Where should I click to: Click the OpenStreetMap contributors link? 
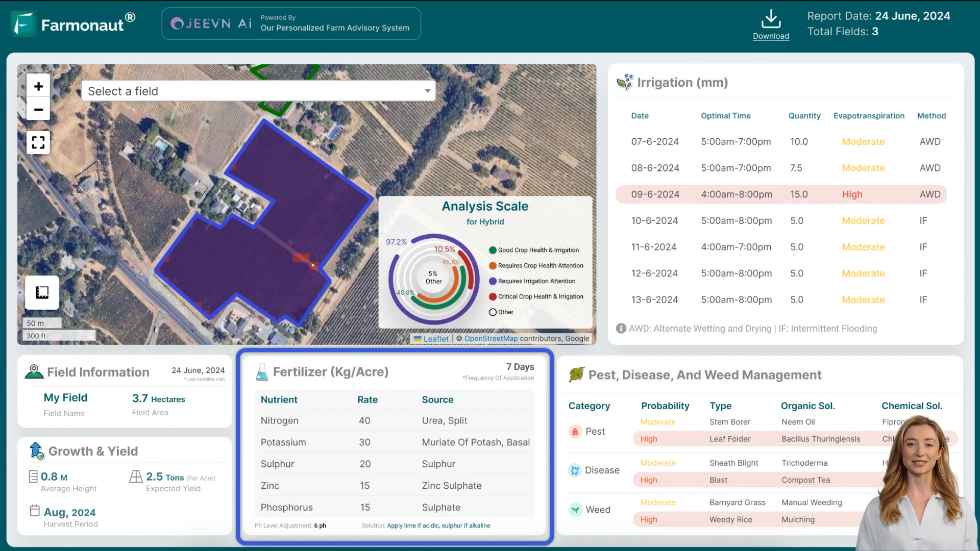492,338
